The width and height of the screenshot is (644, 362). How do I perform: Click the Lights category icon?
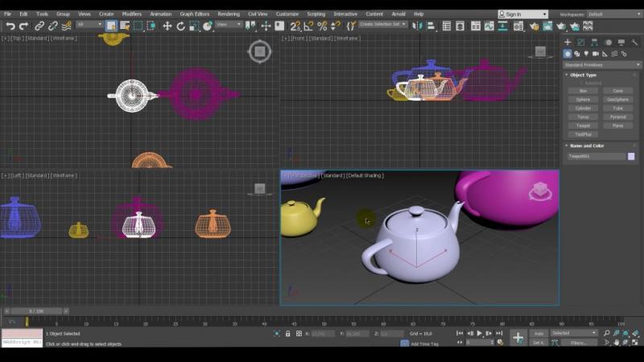(587, 54)
